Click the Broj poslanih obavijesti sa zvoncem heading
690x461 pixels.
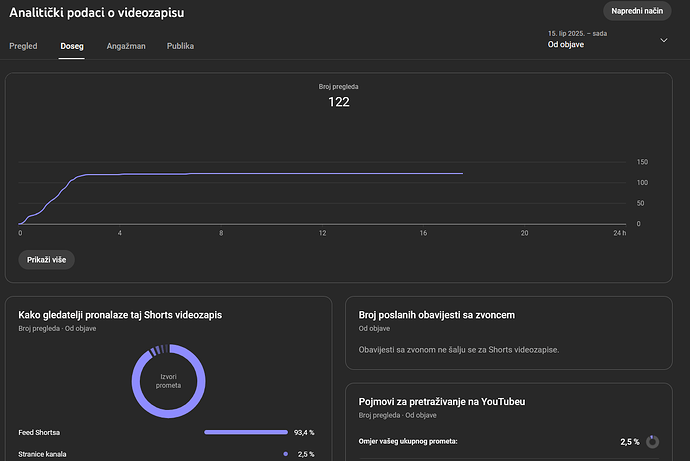[437, 315]
